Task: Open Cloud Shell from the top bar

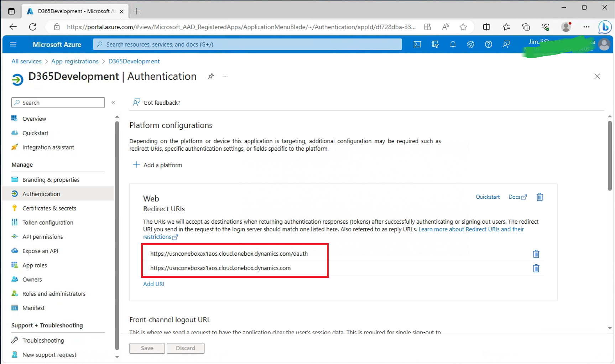Action: click(x=417, y=45)
